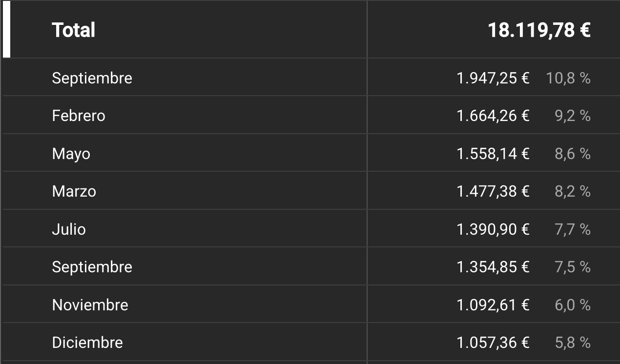Select the Febrero row label

(x=79, y=116)
